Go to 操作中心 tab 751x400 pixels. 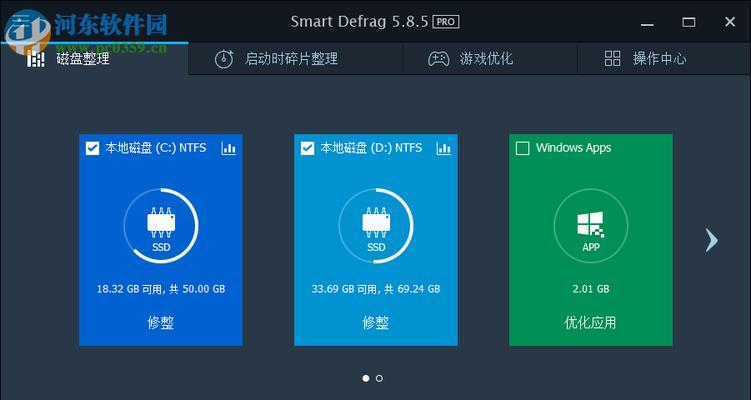click(664, 59)
